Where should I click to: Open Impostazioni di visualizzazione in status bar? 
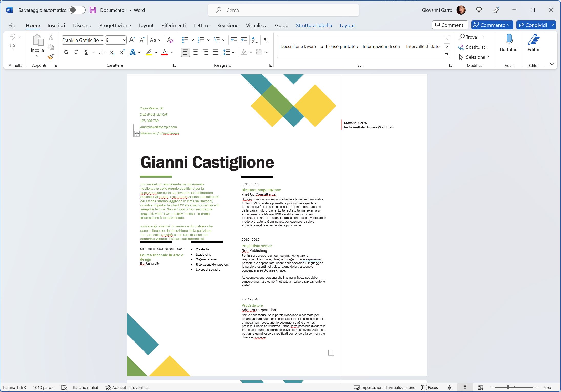pos(384,387)
